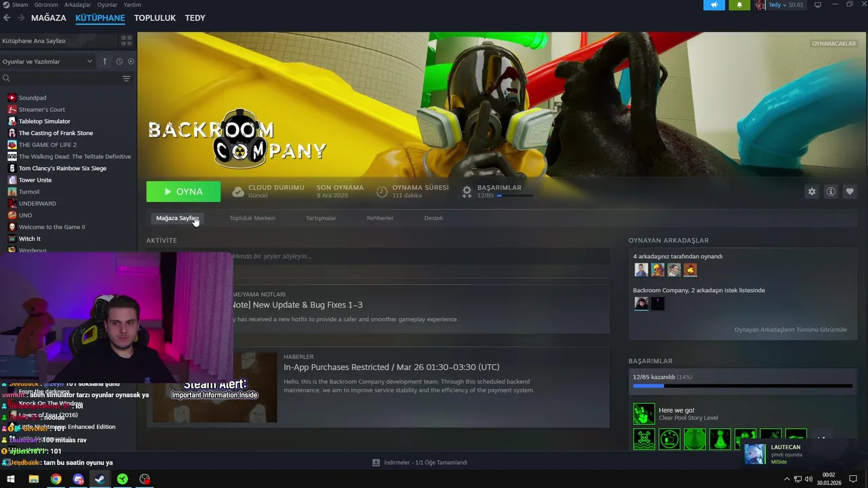Open 'In-App Purchases Restricted' news headline
The height and width of the screenshot is (488, 868).
click(391, 367)
